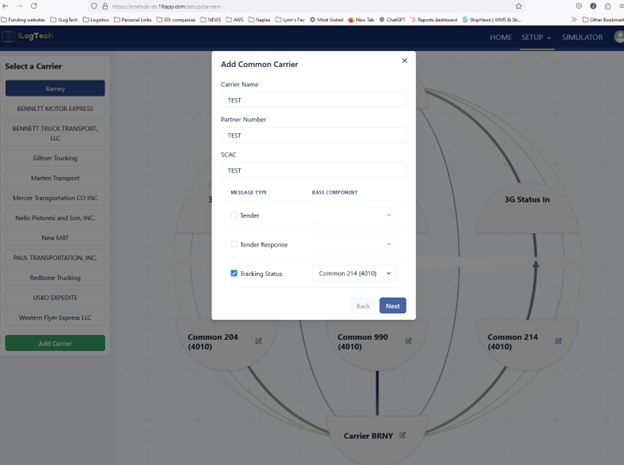Open the Tender base component dropdown
Viewport: 624px width, 465px height.
(388, 215)
